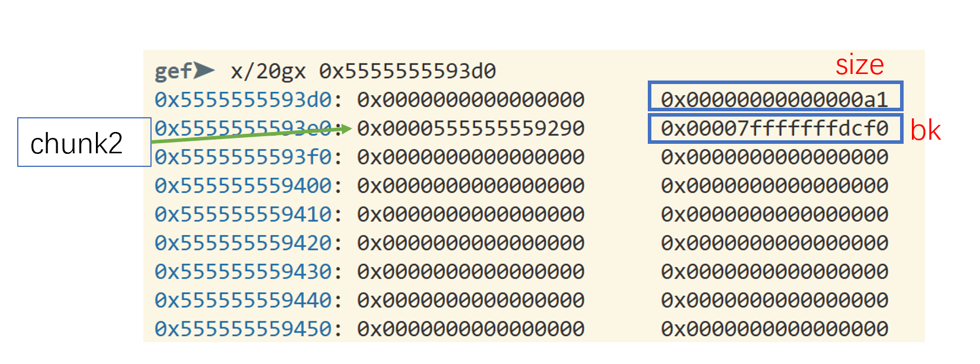Click the red bk label
Viewport: 980px width, 364px height.
[925, 130]
